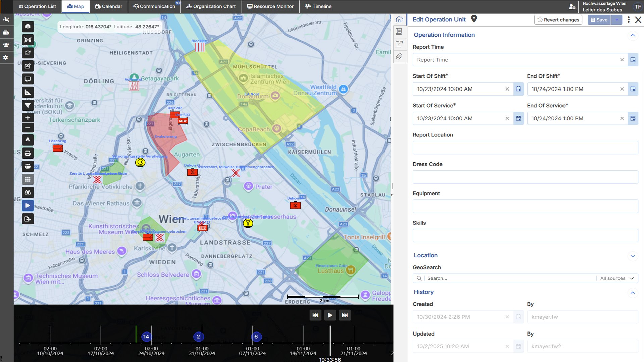Expand the Location section

click(633, 256)
